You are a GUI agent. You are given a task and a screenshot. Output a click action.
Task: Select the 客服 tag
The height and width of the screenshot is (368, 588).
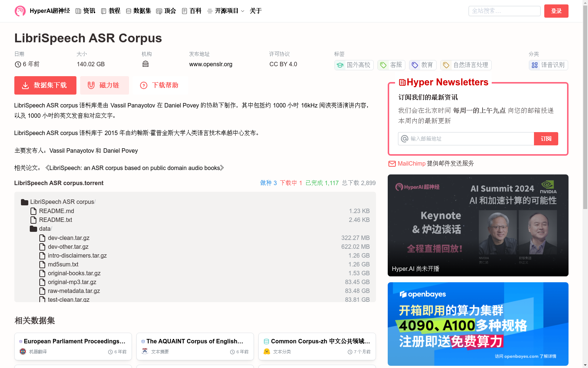(391, 65)
